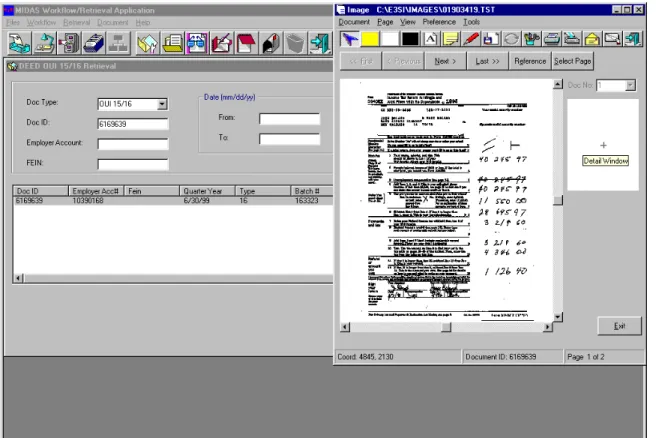Select the text annotation 'A' tool

point(430,39)
